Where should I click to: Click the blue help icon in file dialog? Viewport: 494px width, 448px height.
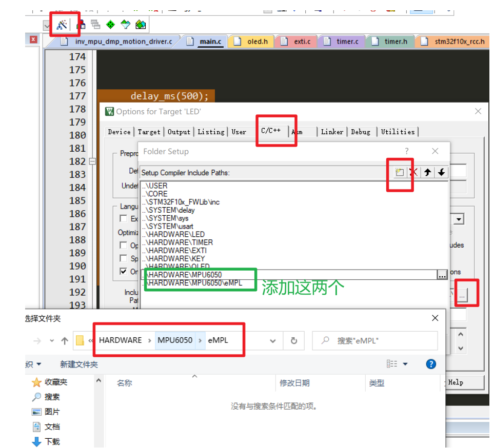(431, 364)
